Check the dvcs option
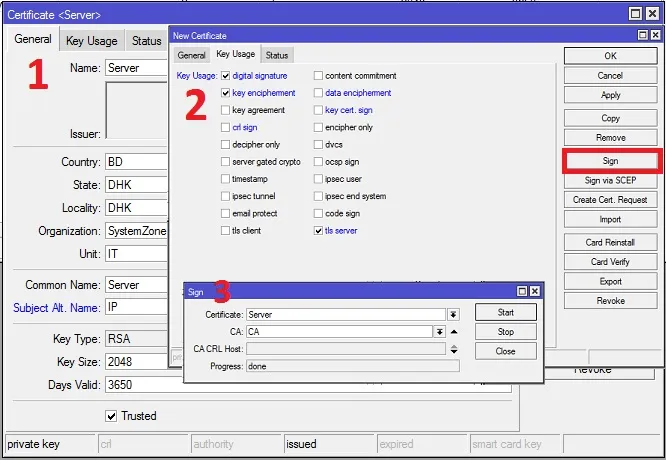Screen dimensions: 666x460 pyautogui.click(x=318, y=144)
